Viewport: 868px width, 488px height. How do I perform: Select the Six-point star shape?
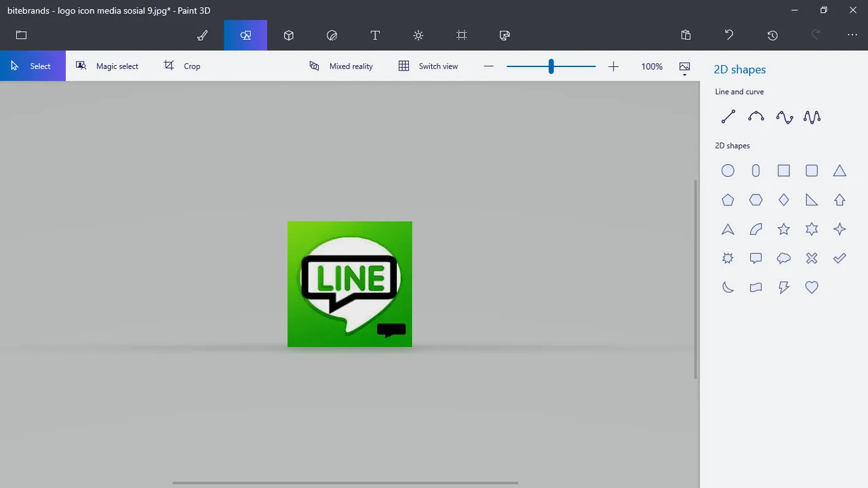tap(812, 229)
